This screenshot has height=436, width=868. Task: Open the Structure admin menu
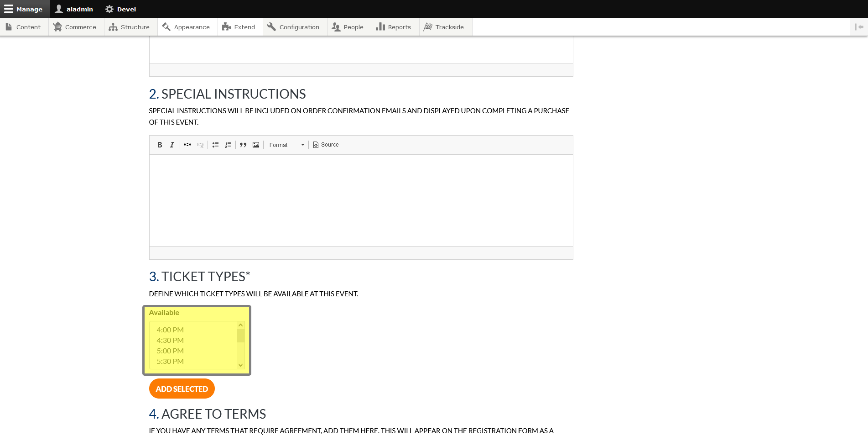click(x=130, y=27)
